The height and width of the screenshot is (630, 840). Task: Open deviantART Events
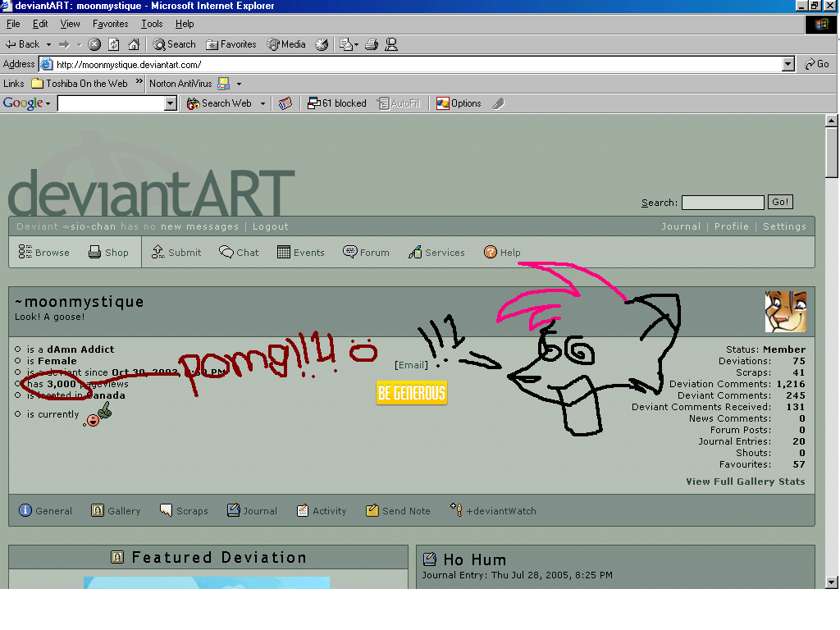pyautogui.click(x=301, y=253)
